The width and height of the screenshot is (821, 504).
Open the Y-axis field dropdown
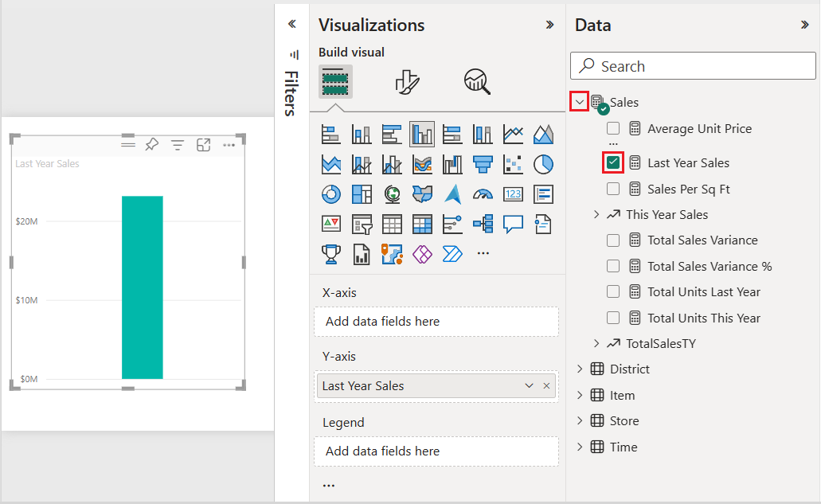[528, 385]
